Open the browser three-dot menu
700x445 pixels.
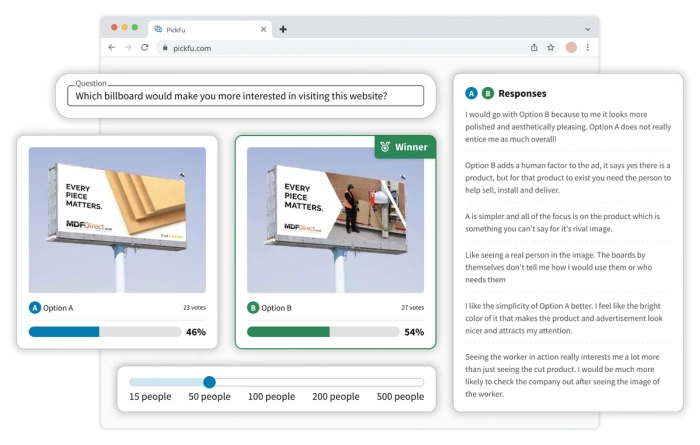pyautogui.click(x=588, y=47)
